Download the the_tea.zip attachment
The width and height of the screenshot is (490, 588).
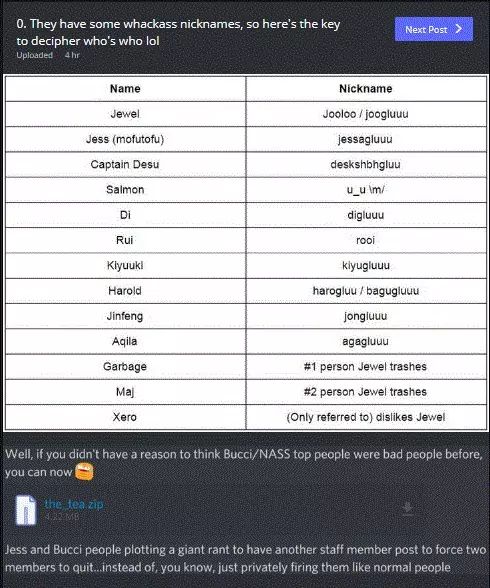(x=408, y=509)
